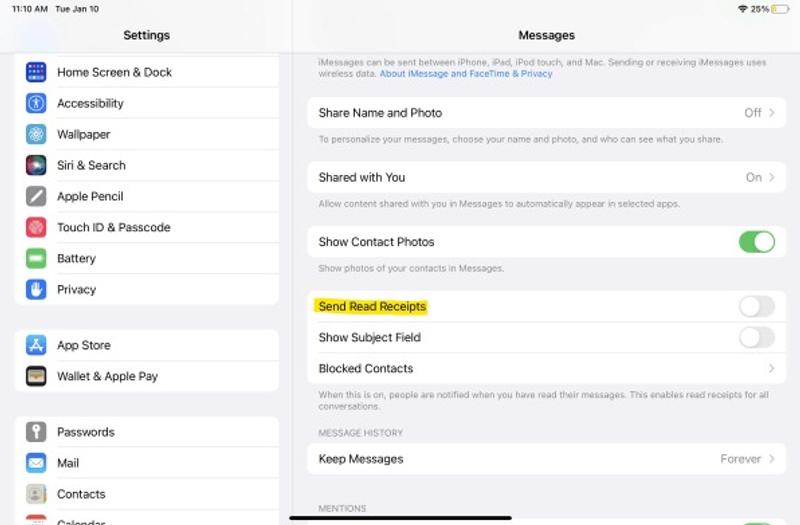Tap the Accessibility icon in sidebar
The width and height of the screenshot is (800, 525).
pos(36,104)
